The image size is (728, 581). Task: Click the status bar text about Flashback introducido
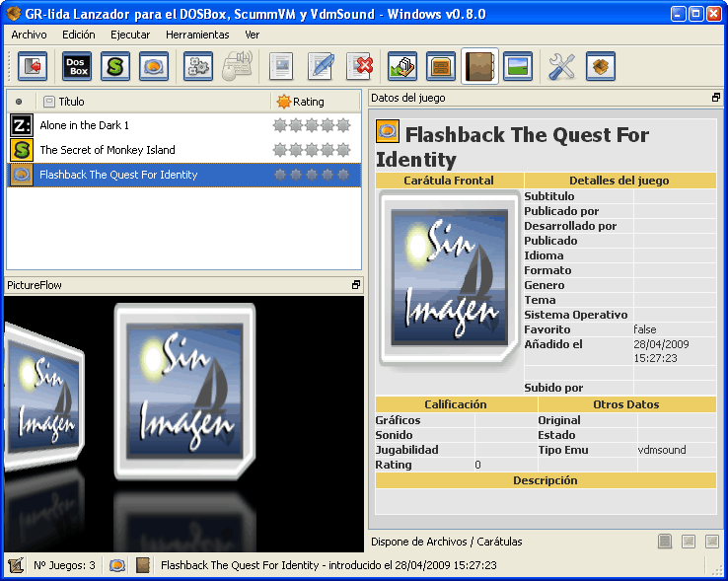(x=328, y=565)
